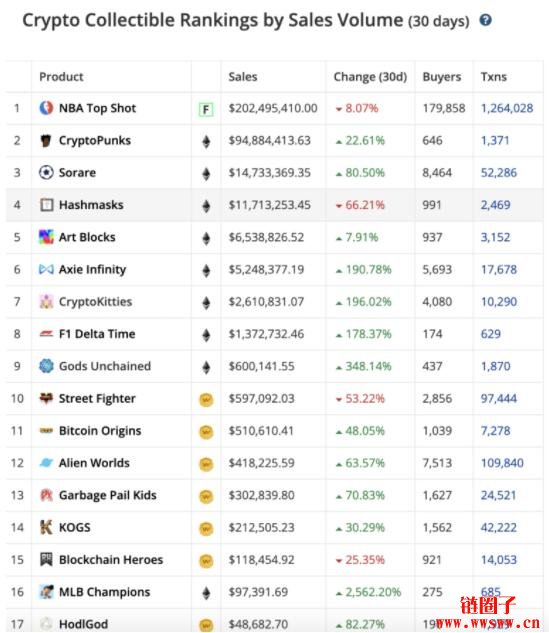
Task: Click the Art Blocks colorful icon
Action: pos(46,237)
